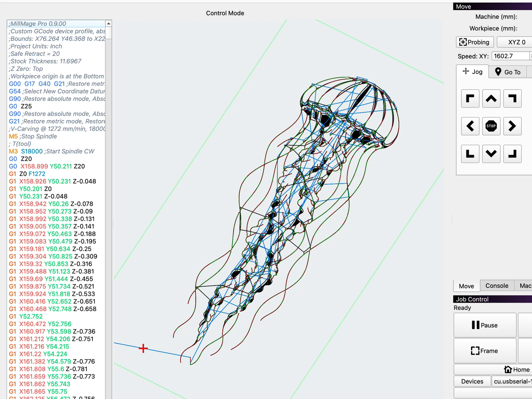The width and height of the screenshot is (532, 399).
Task: Jog down with the down arrow
Action: pyautogui.click(x=491, y=154)
